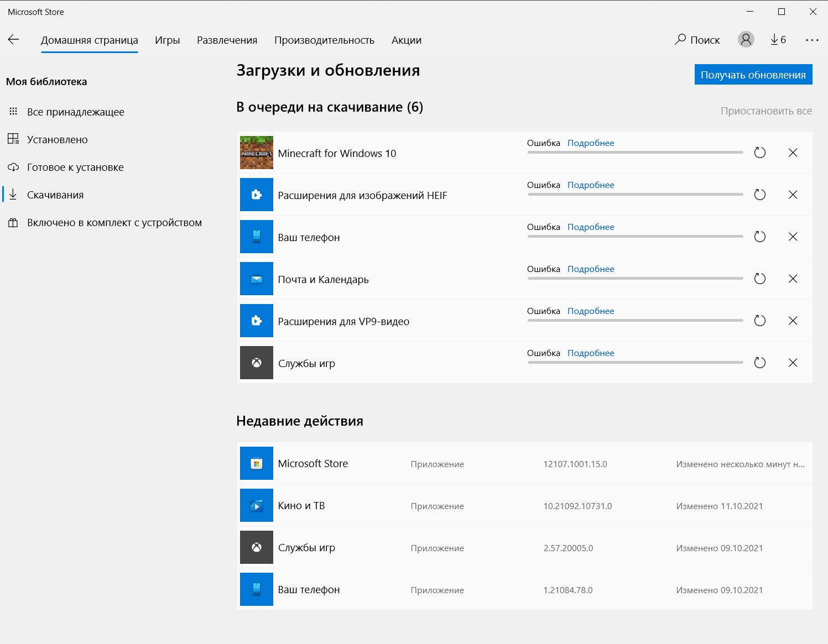Select Включено в комплект с устройством
Image resolution: width=828 pixels, height=644 pixels.
click(x=105, y=222)
